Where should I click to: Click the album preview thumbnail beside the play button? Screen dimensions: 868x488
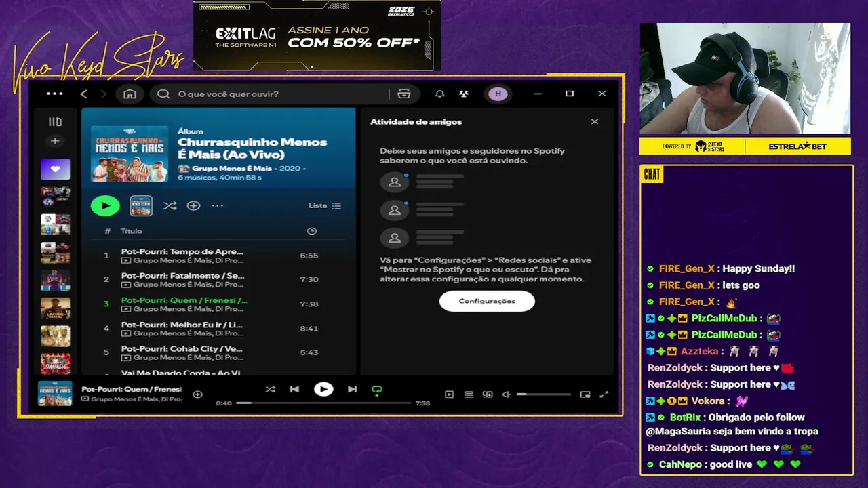pos(141,205)
